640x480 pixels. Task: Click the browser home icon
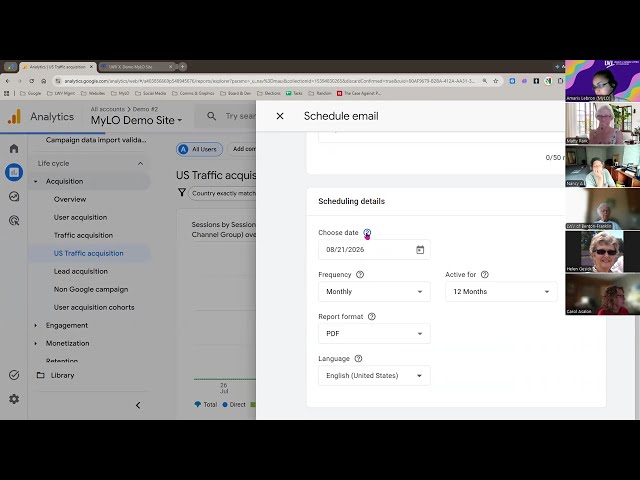(x=44, y=81)
